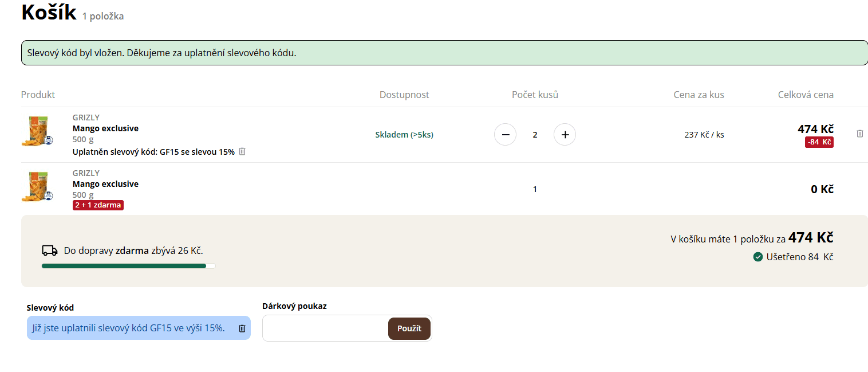Screen dimensions: 868x372
Task: Click the -84 Kč discount badge
Action: coord(819,142)
